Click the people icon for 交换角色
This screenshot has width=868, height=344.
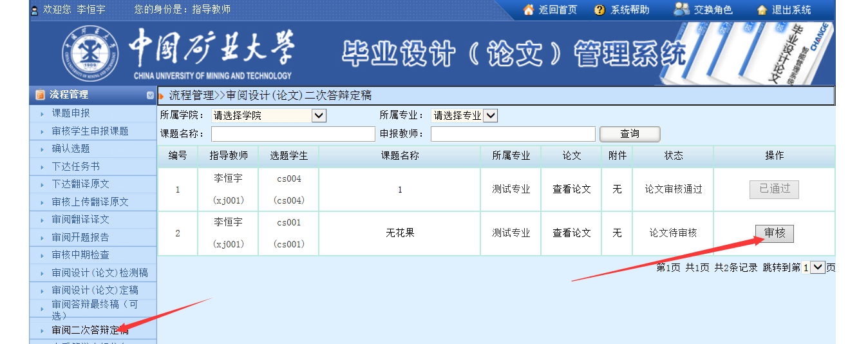[681, 9]
